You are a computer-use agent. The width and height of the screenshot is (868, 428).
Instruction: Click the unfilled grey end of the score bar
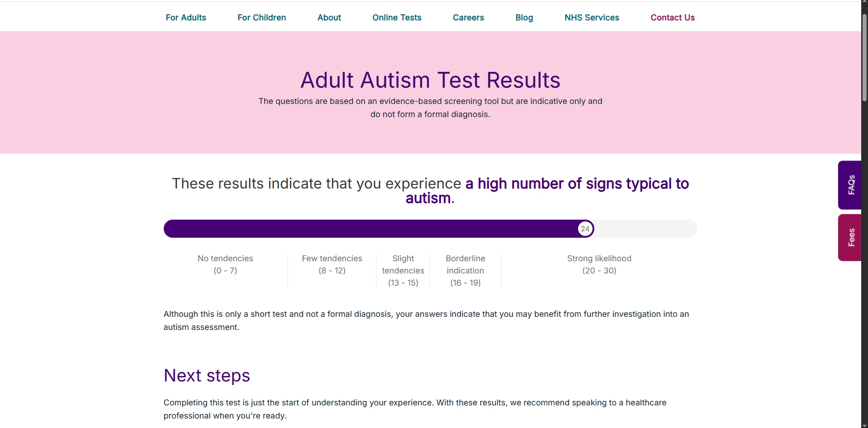647,229
